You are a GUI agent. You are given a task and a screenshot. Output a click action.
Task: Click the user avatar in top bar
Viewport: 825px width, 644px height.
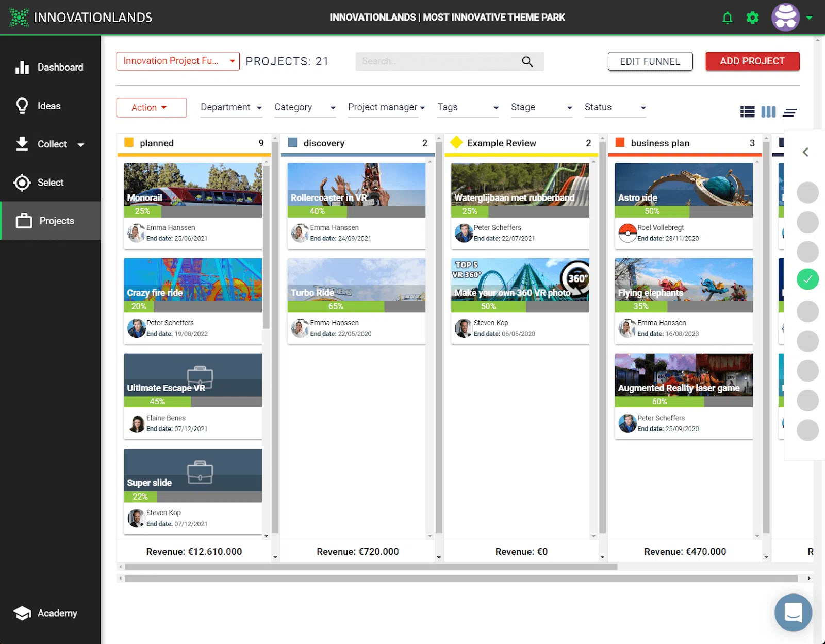point(785,18)
